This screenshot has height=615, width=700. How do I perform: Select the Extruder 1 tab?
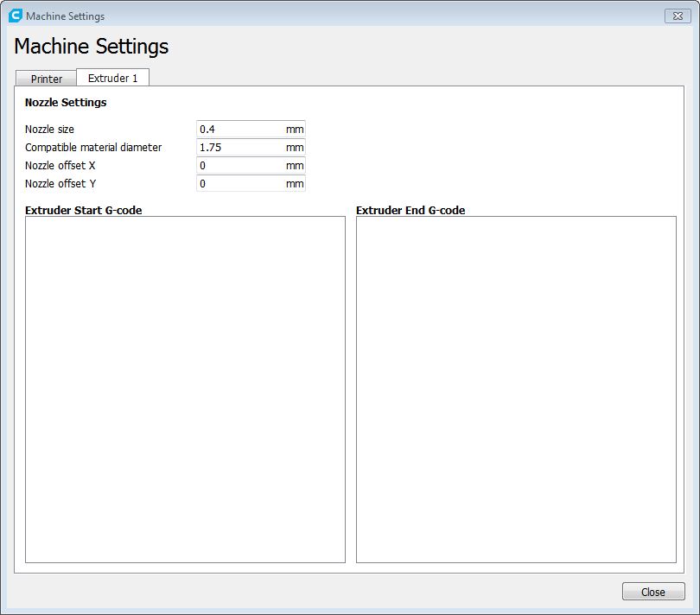[112, 78]
